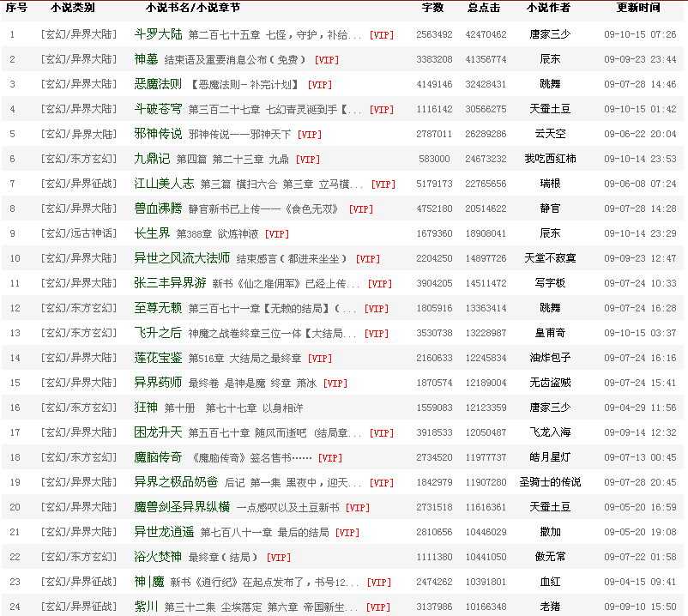Open the novel 恶魔法则

(158, 84)
